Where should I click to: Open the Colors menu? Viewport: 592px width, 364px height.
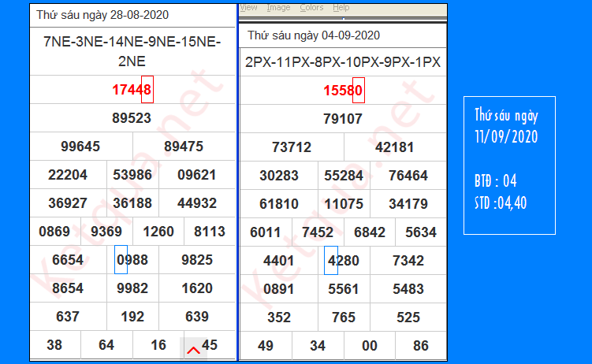point(311,7)
